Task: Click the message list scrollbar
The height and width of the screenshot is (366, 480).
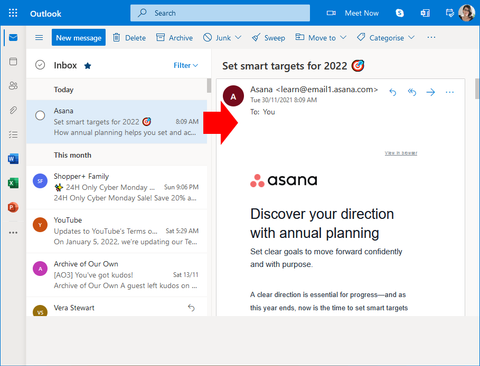Action: [209, 85]
